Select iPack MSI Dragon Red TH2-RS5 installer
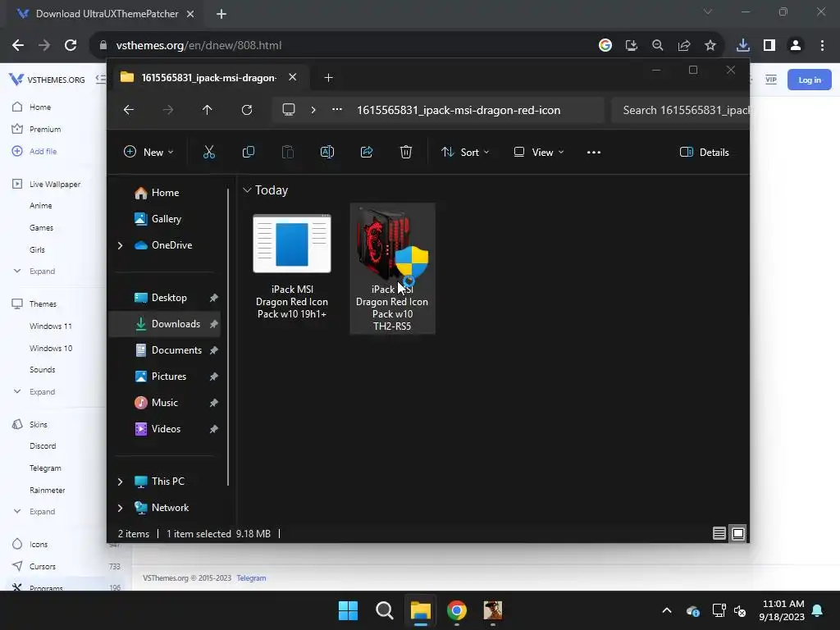 coord(393,268)
